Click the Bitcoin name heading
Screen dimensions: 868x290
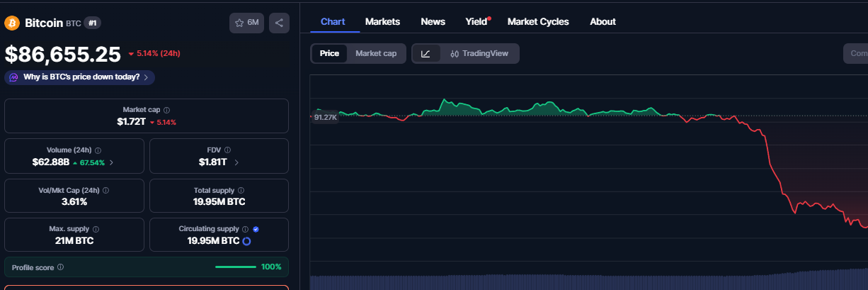(44, 23)
